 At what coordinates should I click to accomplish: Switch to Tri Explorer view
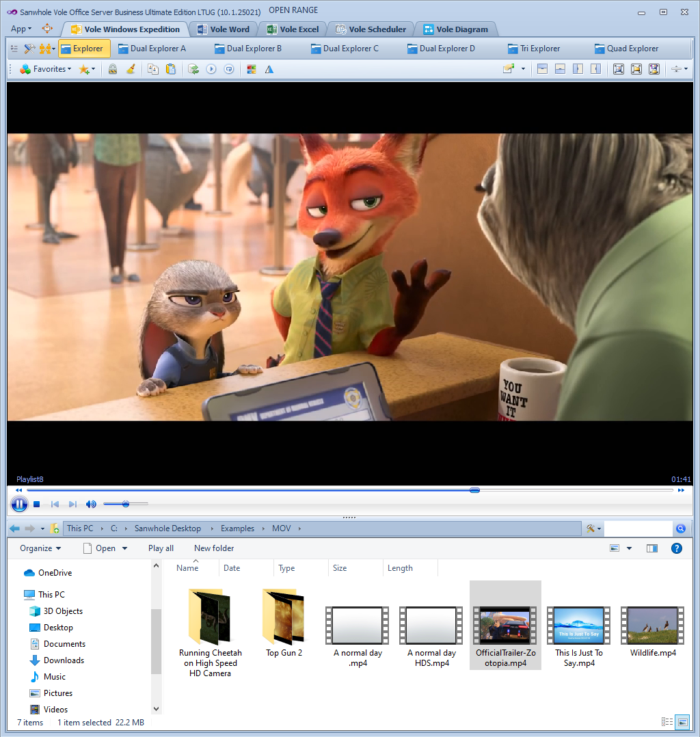[x=534, y=49]
